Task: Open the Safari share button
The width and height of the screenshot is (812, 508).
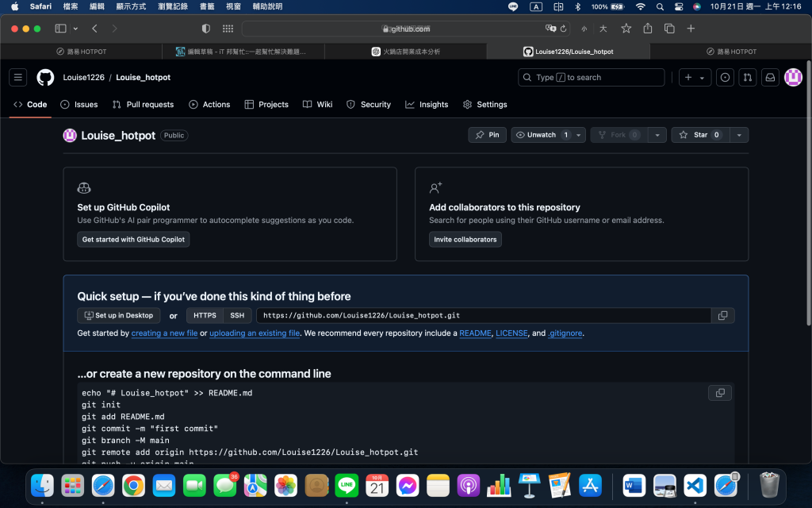Action: pos(647,29)
